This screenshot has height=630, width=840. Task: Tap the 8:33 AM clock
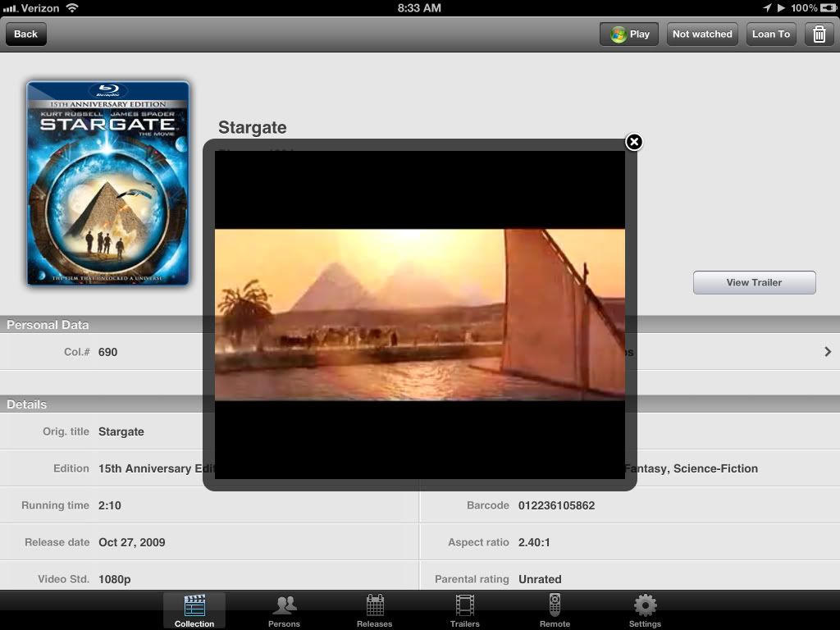(419, 8)
